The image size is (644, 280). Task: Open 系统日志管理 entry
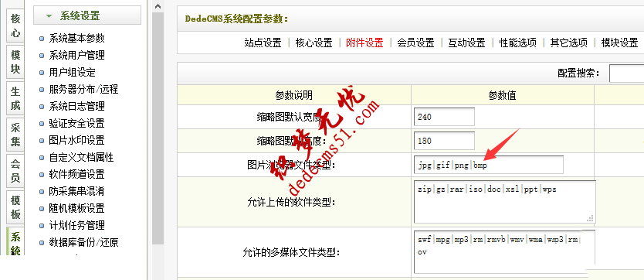[76, 107]
